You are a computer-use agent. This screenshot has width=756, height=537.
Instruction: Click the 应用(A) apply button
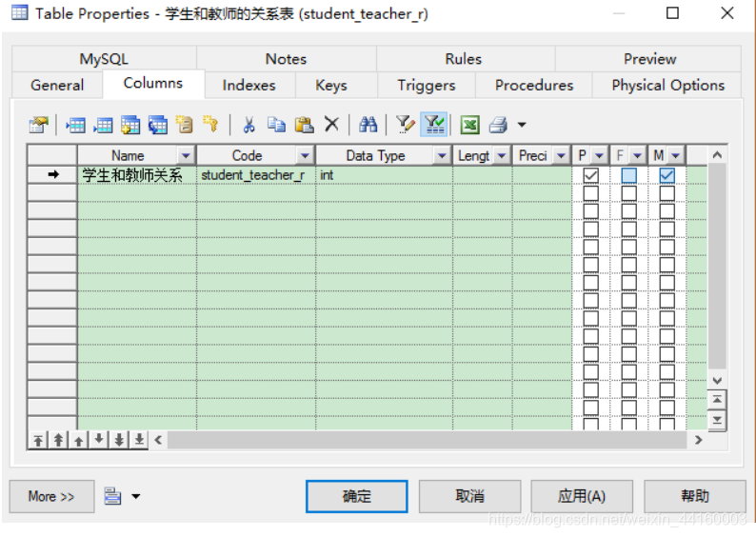(582, 496)
